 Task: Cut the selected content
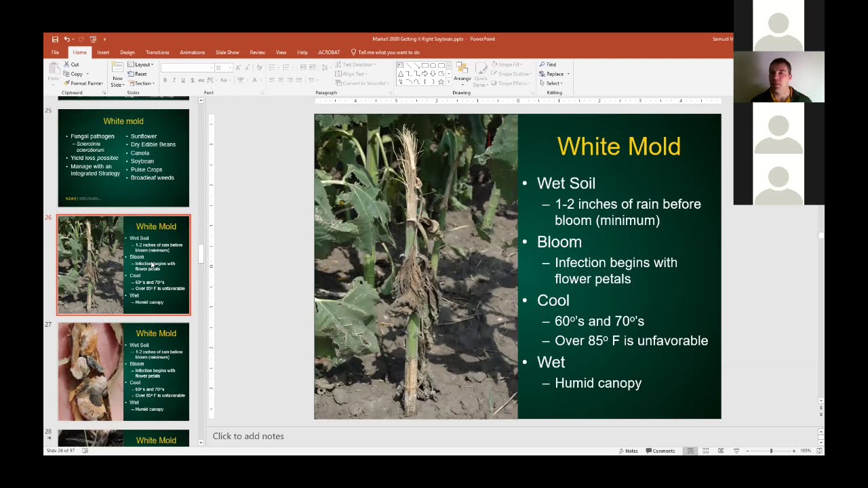(71, 64)
